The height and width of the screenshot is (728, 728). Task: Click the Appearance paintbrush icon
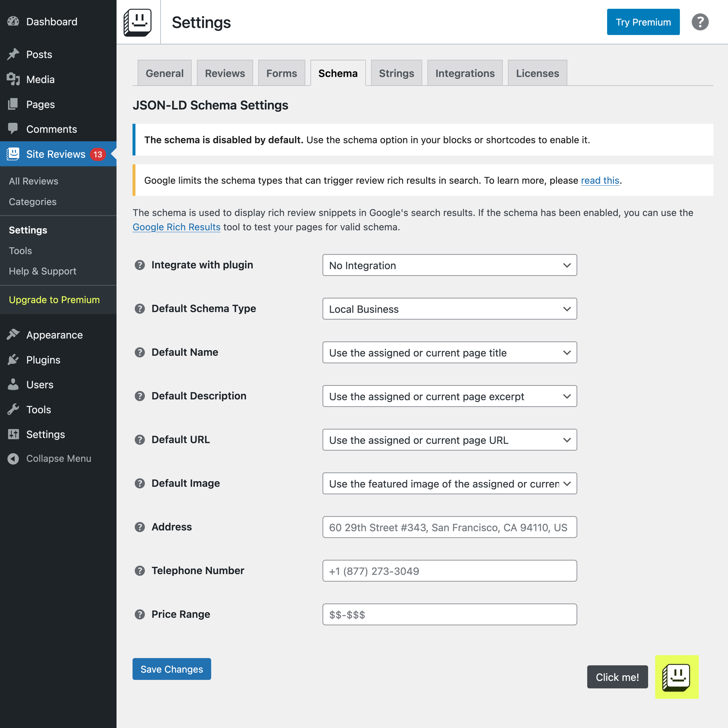pos(13,335)
